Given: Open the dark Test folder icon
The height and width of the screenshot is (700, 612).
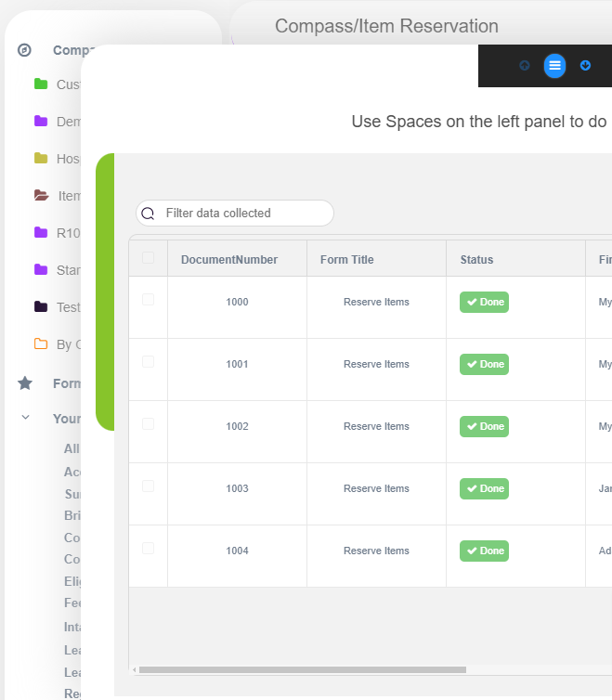Looking at the screenshot, I should tap(41, 307).
